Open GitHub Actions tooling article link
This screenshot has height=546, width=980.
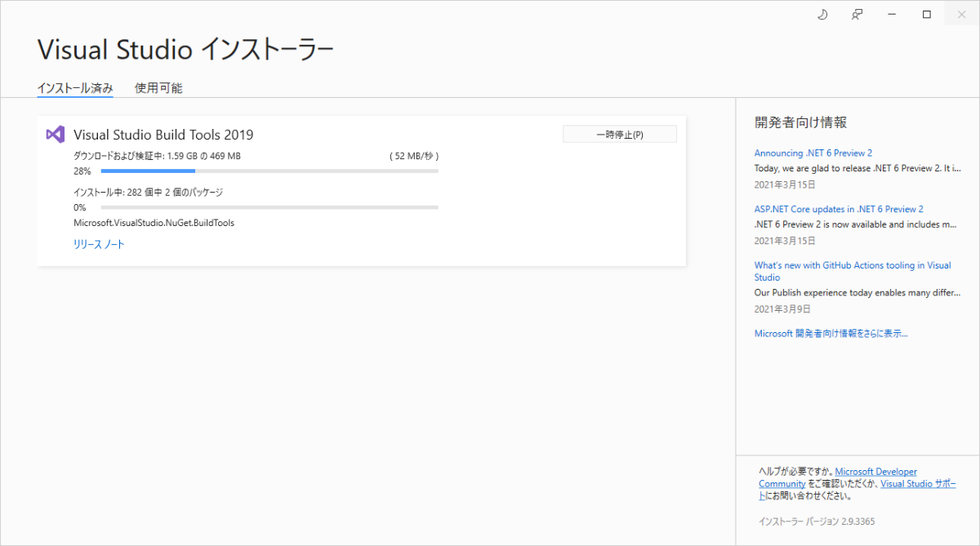click(x=853, y=271)
